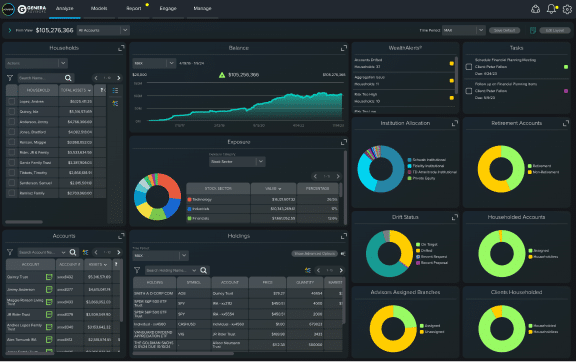The image size is (576, 362).
Task: Open the notifications bell icon
Action: pyautogui.click(x=551, y=9)
